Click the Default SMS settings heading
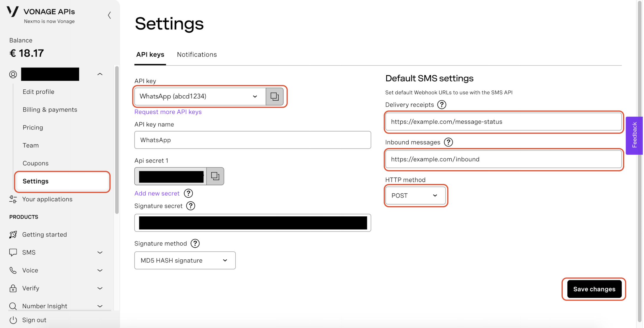The width and height of the screenshot is (644, 328). click(x=429, y=78)
